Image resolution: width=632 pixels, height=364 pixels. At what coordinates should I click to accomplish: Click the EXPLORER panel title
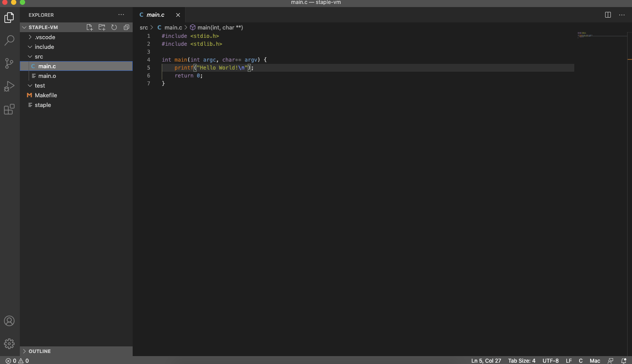point(41,15)
